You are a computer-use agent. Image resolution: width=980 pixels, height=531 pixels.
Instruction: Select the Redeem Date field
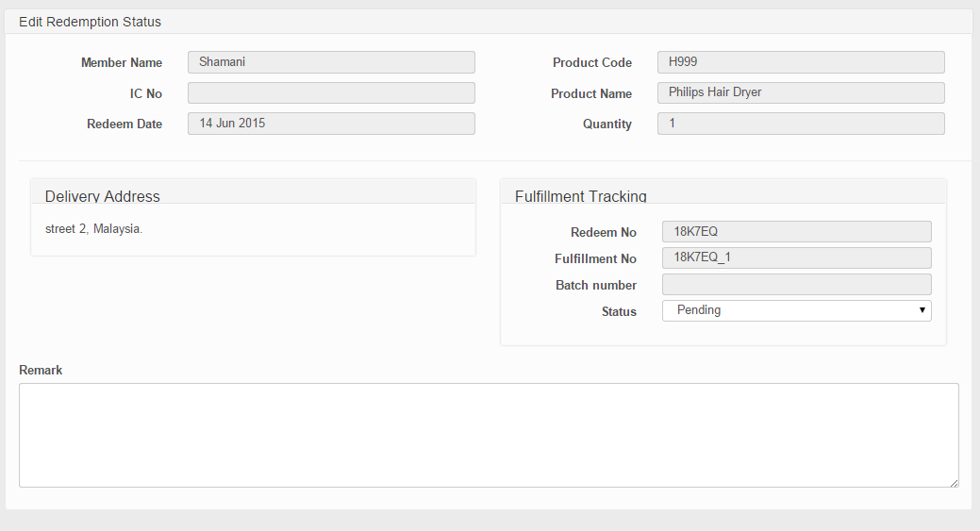pos(331,124)
